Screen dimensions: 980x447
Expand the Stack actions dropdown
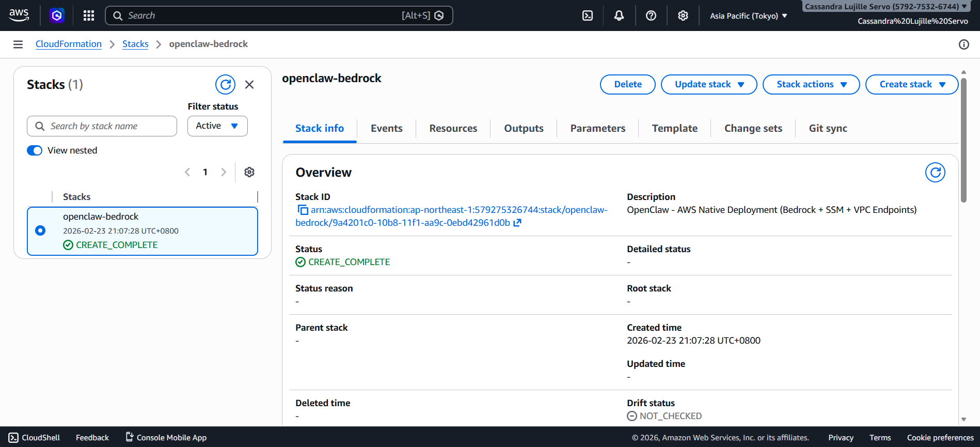811,84
